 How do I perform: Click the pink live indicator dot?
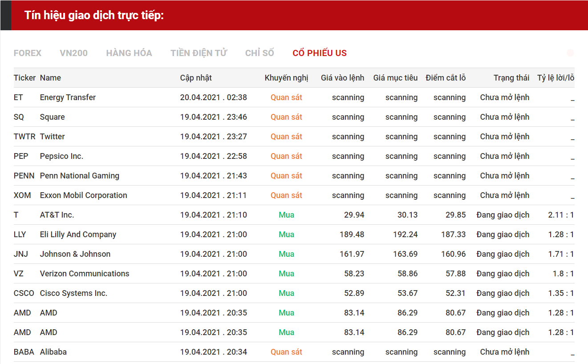point(571,53)
